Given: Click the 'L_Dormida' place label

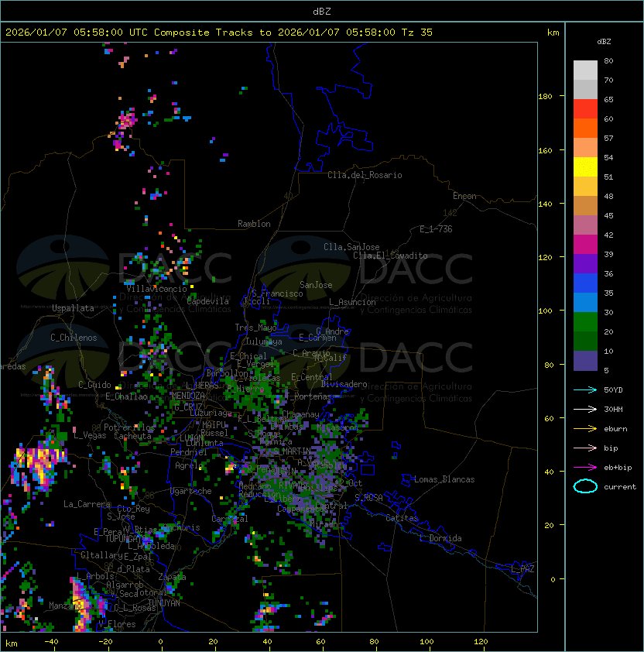Looking at the screenshot, I should 440,538.
